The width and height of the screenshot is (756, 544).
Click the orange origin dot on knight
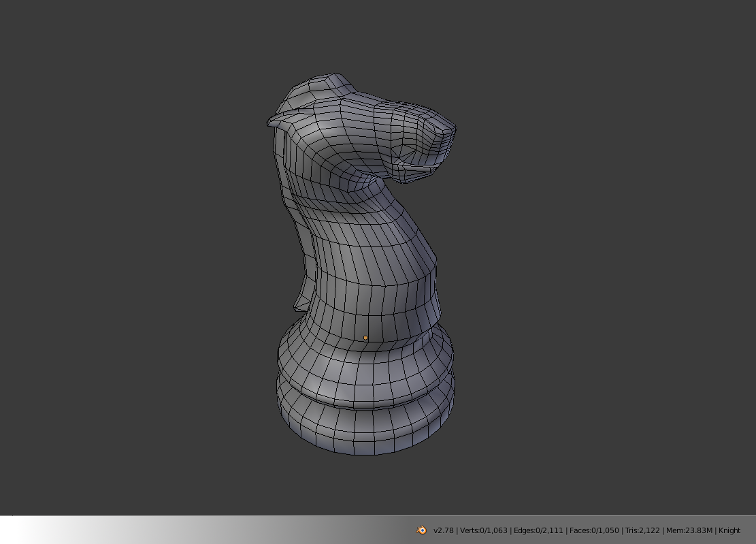(x=365, y=338)
